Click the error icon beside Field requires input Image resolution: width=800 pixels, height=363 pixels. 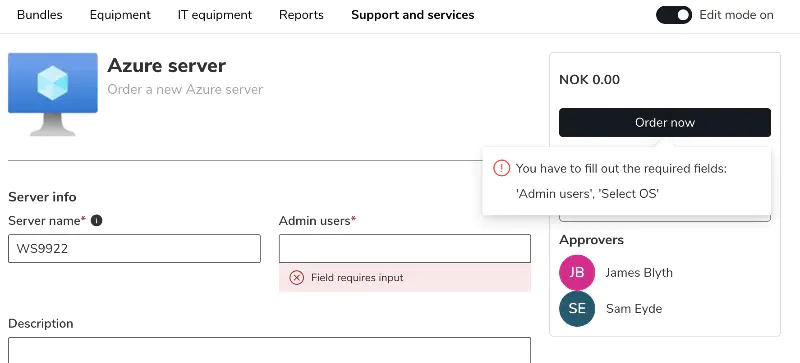pos(296,278)
